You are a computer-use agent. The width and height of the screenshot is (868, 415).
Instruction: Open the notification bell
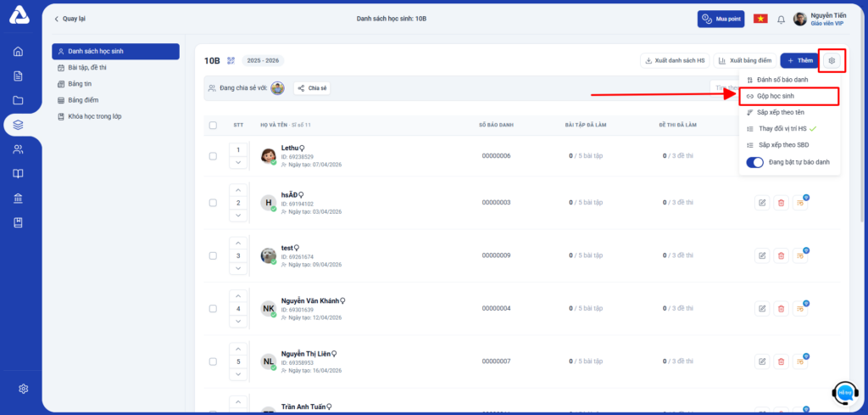(781, 20)
